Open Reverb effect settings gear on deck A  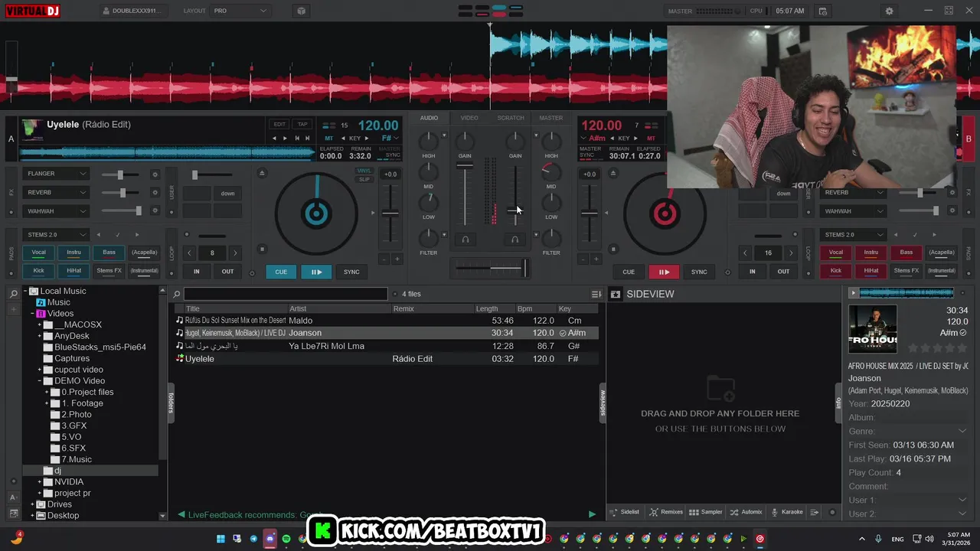(155, 193)
